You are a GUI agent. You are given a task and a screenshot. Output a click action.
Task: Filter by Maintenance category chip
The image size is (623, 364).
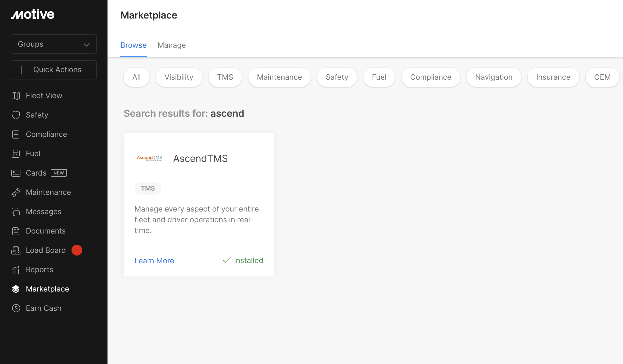pos(280,77)
